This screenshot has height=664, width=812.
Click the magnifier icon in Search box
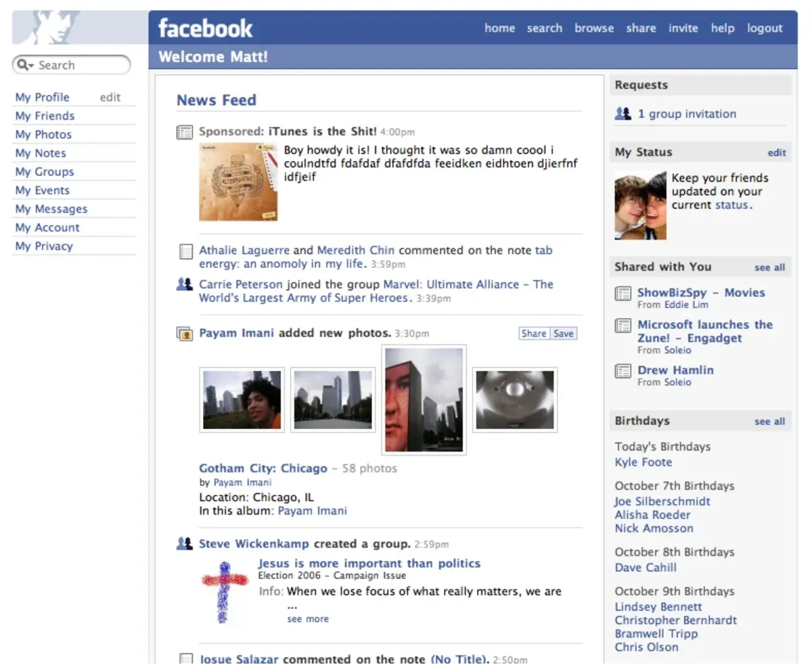click(x=25, y=65)
